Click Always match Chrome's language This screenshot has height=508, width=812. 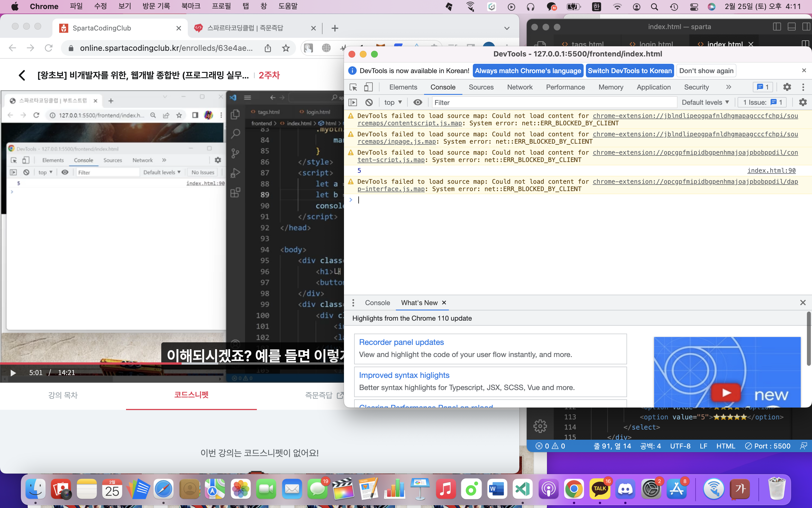coord(528,71)
